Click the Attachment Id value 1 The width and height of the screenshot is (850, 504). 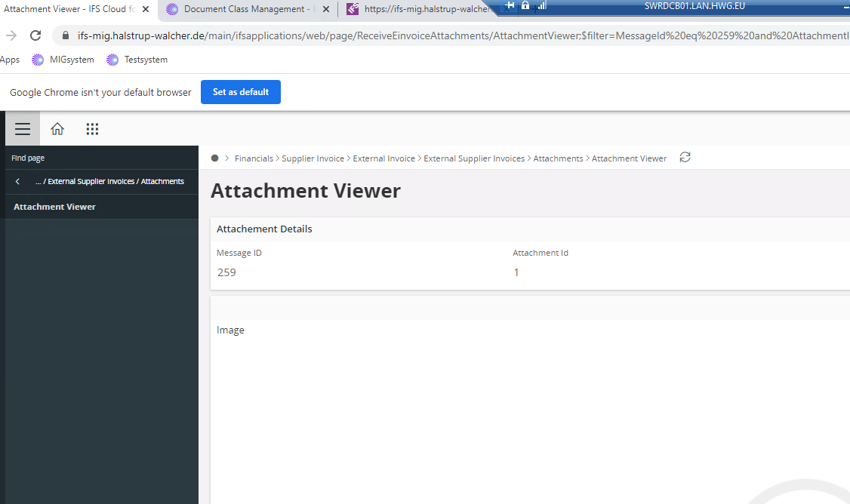click(x=516, y=272)
